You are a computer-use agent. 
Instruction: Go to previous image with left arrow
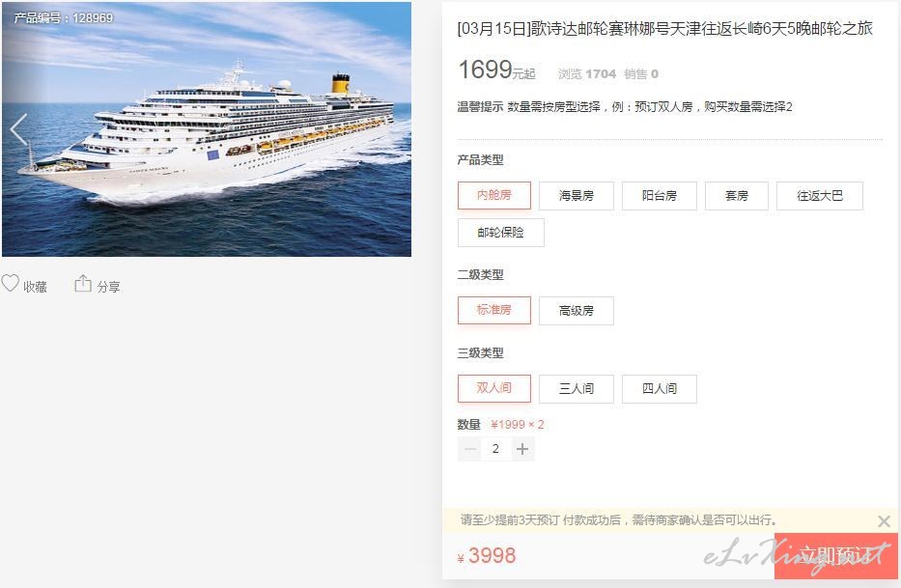[19, 130]
